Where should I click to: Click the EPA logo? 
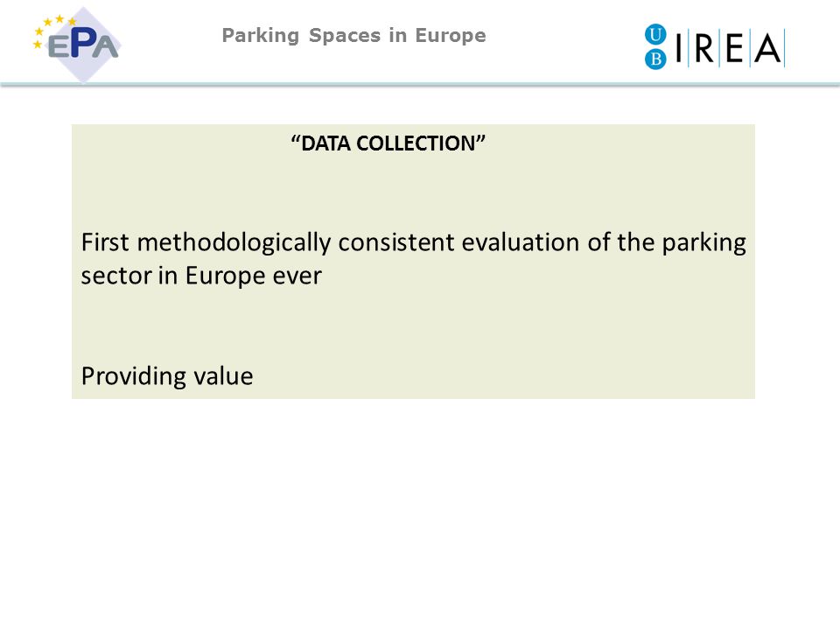(77, 45)
